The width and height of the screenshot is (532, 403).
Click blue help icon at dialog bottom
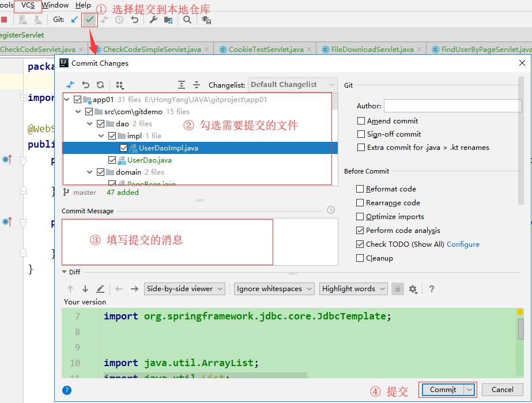(67, 390)
